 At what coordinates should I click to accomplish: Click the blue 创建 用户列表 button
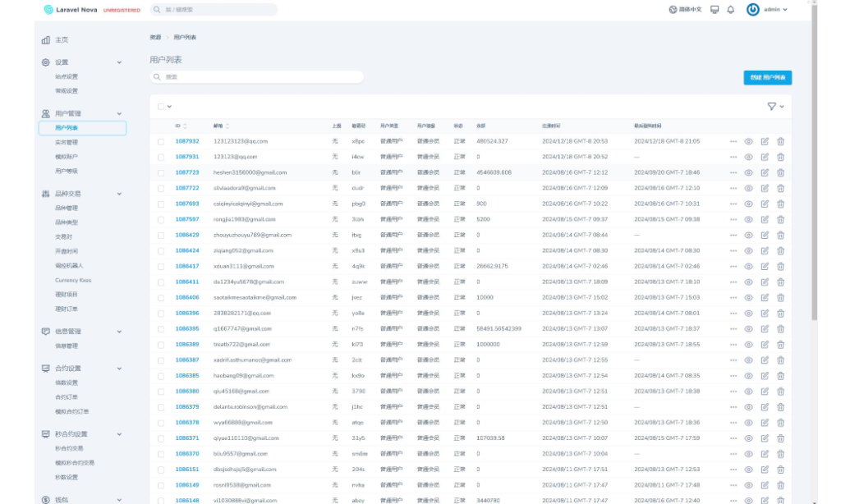(x=767, y=77)
